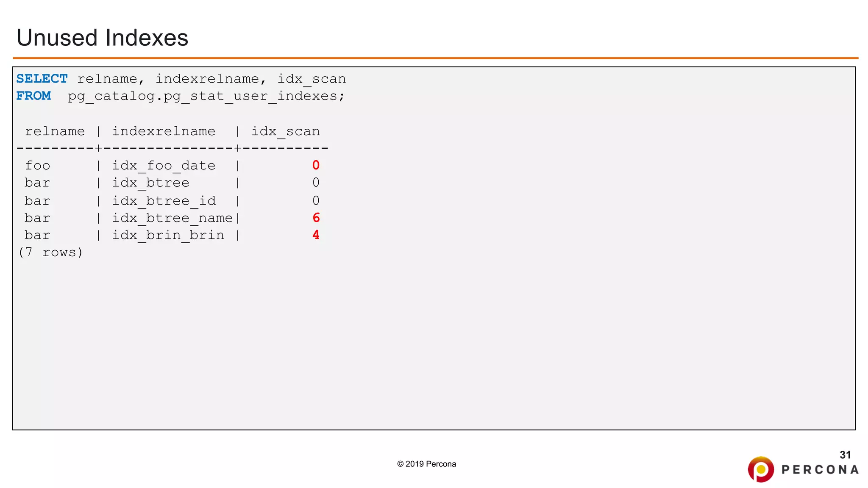Click the (7 rows) result count

pos(50,252)
